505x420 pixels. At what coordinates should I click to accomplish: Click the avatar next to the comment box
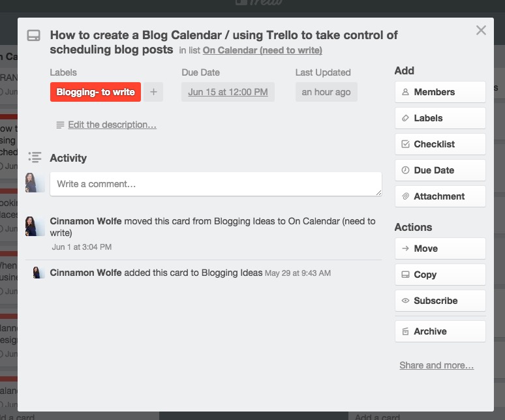click(x=35, y=183)
